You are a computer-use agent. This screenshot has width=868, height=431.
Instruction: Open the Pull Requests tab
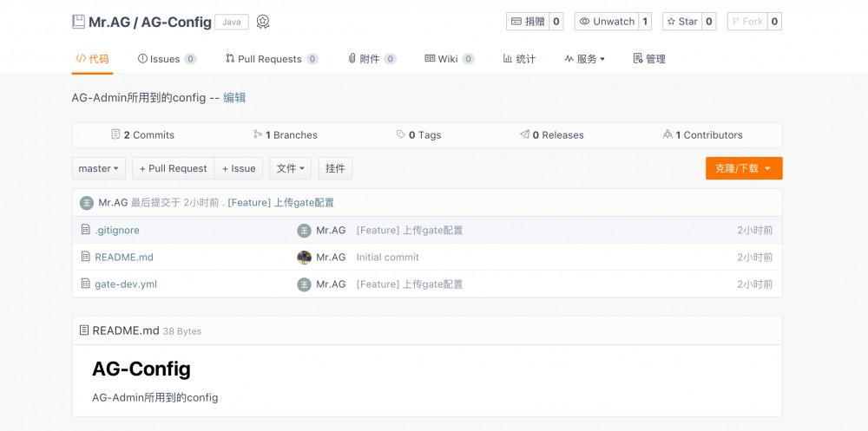[x=271, y=59]
